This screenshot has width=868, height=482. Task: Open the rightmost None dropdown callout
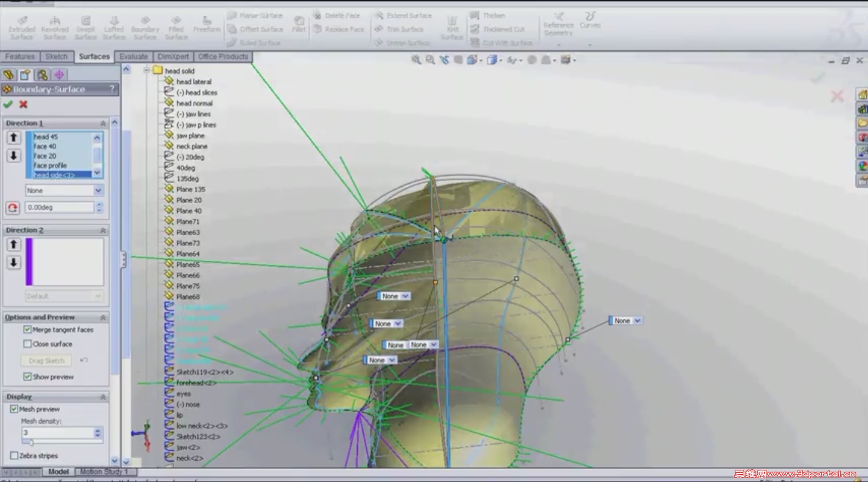pyautogui.click(x=637, y=320)
